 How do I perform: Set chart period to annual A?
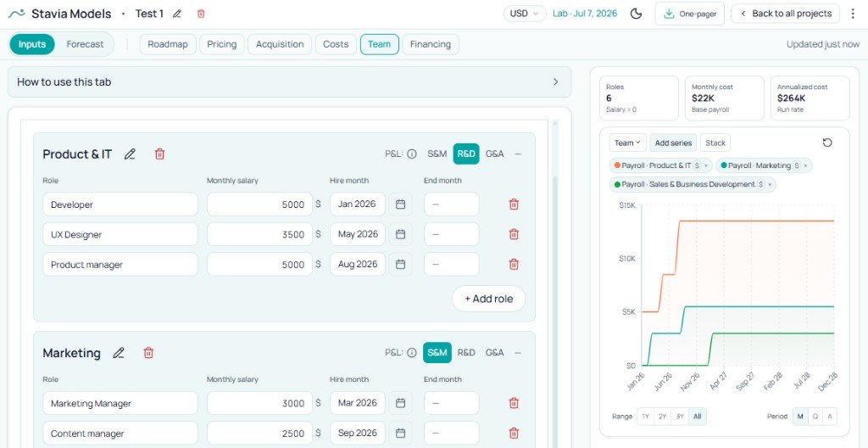829,417
